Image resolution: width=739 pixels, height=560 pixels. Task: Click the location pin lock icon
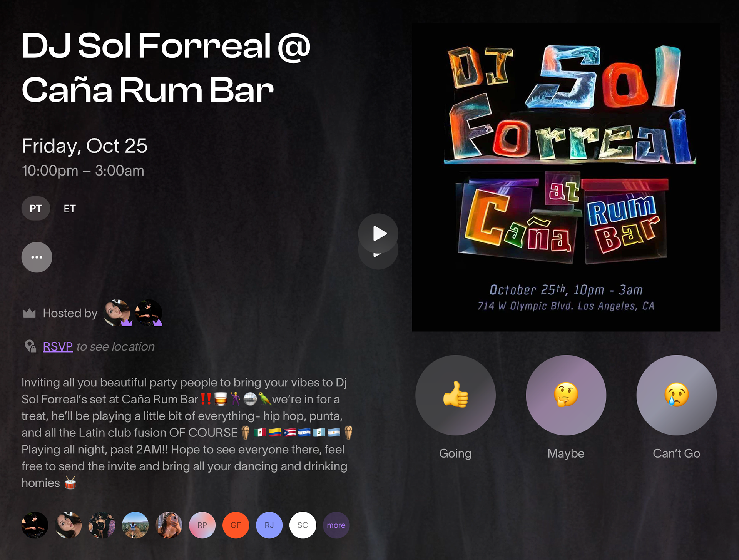click(x=30, y=346)
